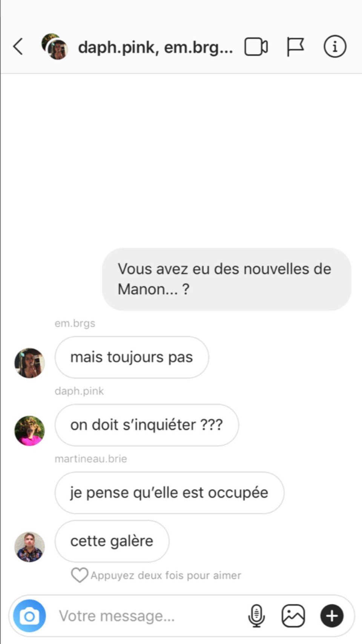Go back using the header arrow

tap(18, 47)
